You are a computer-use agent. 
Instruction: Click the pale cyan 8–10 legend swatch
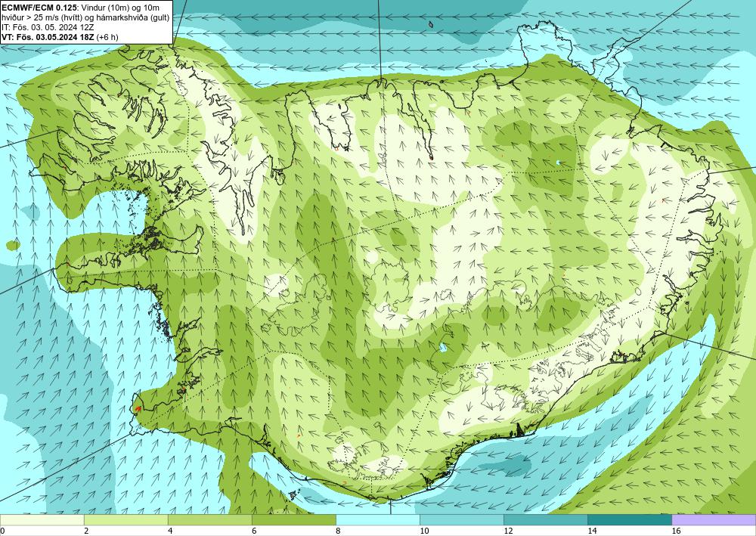pyautogui.click(x=378, y=519)
